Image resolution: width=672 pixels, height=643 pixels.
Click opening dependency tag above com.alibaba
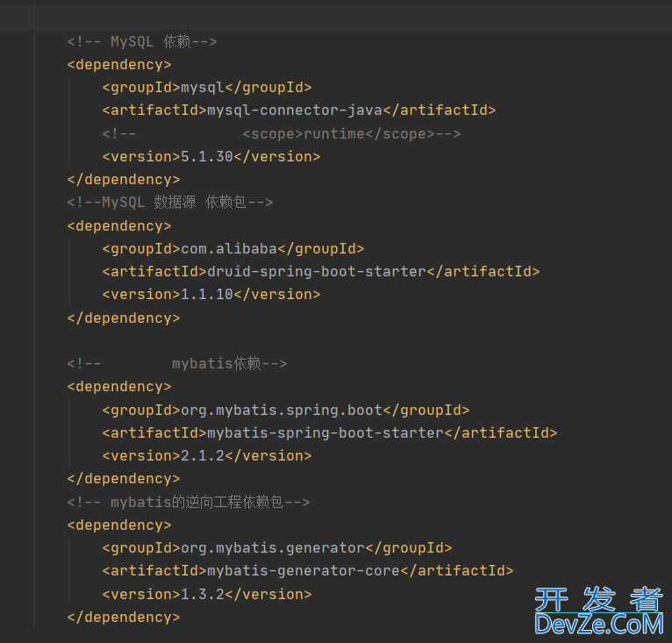click(x=119, y=226)
